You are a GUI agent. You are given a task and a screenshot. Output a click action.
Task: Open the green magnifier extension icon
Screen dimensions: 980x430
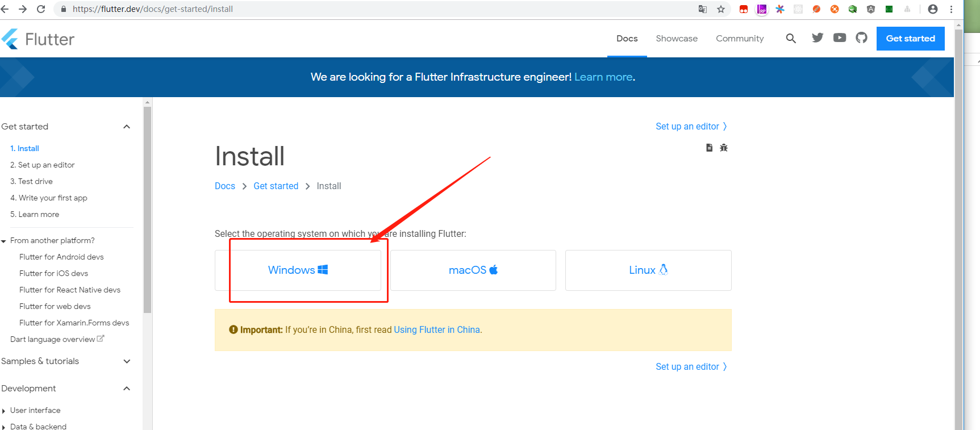pos(853,9)
